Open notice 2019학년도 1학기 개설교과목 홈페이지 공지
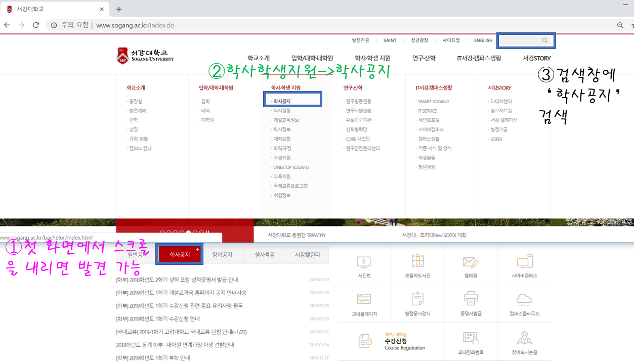This screenshot has height=364, width=634. 181,293
